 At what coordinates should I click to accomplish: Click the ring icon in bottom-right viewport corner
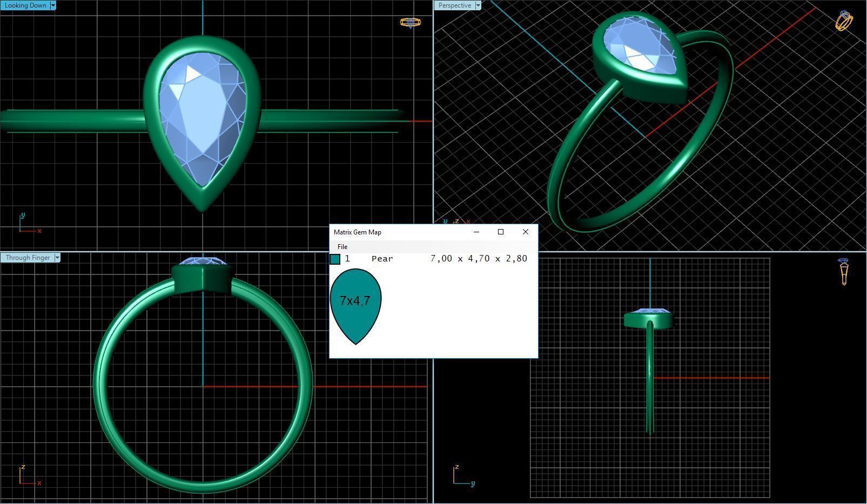point(844,270)
